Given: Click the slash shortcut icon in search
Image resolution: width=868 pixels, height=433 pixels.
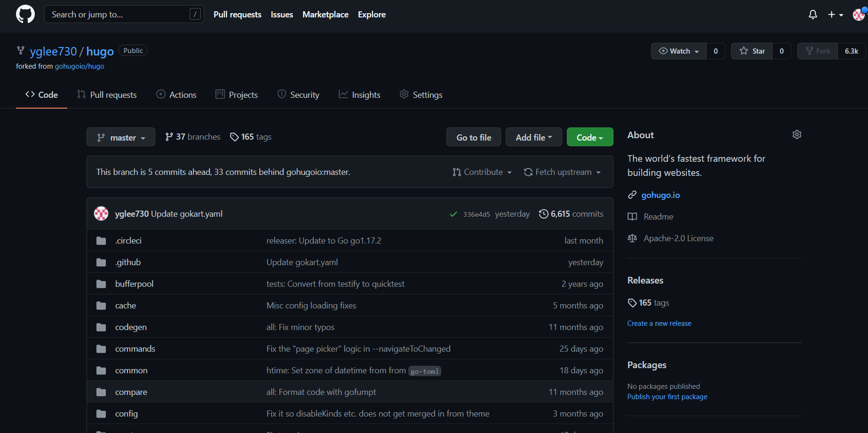Looking at the screenshot, I should (x=195, y=14).
